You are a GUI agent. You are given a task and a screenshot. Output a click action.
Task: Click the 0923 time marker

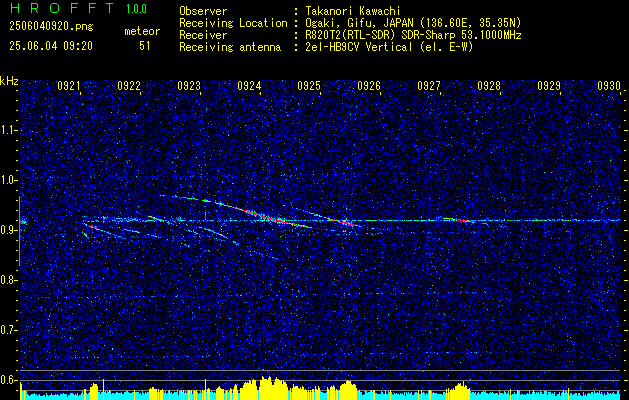point(189,86)
